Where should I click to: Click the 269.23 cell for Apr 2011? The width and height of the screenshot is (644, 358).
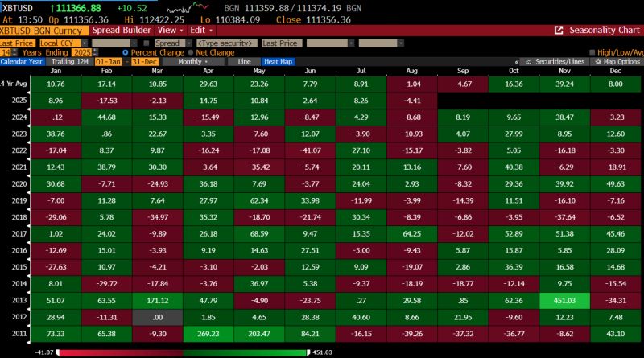coord(208,334)
